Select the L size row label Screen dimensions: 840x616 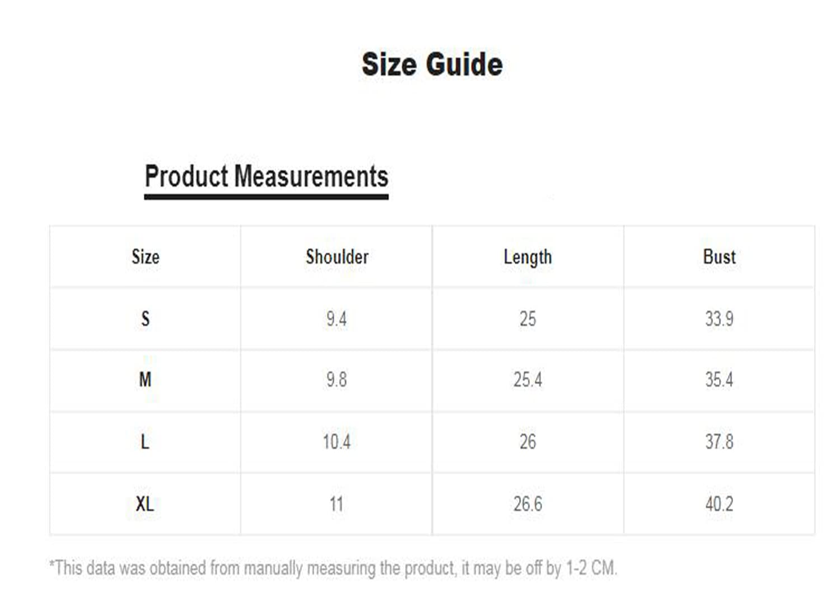point(145,442)
